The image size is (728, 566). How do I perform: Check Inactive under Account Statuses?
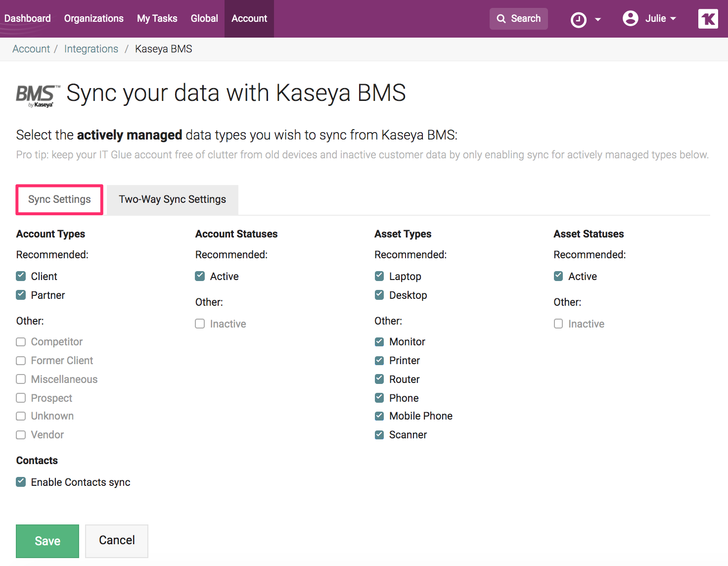[x=200, y=324]
